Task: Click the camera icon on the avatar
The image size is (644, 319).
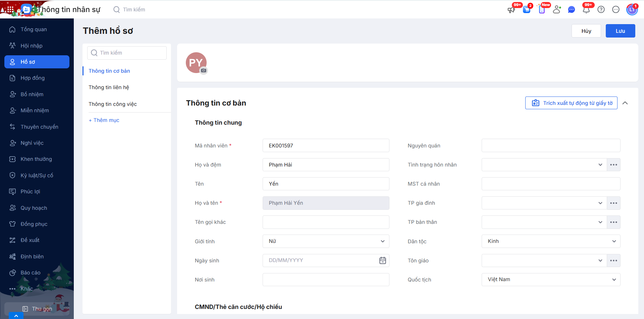Action: click(x=204, y=70)
